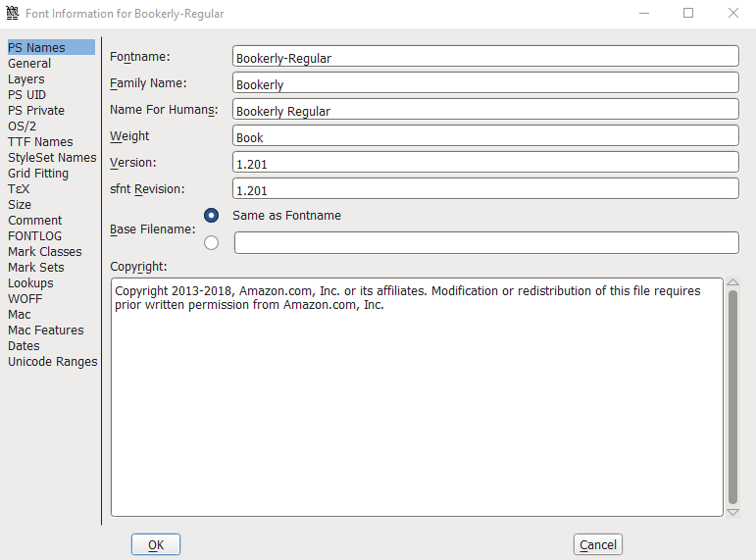Select the Same as Fontname radio button
This screenshot has height=560, width=756.
[x=211, y=215]
